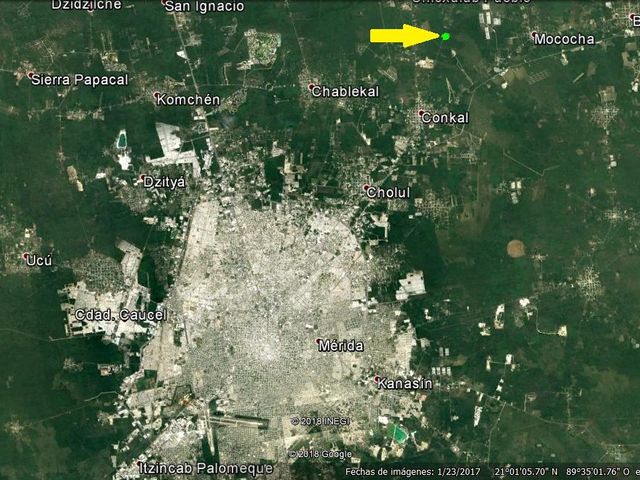Select the red marker dot for Conkal
This screenshot has height=480, width=640.
pyautogui.click(x=421, y=113)
